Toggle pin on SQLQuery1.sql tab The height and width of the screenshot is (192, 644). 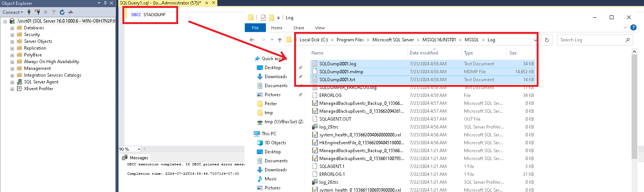pyautogui.click(x=206, y=3)
